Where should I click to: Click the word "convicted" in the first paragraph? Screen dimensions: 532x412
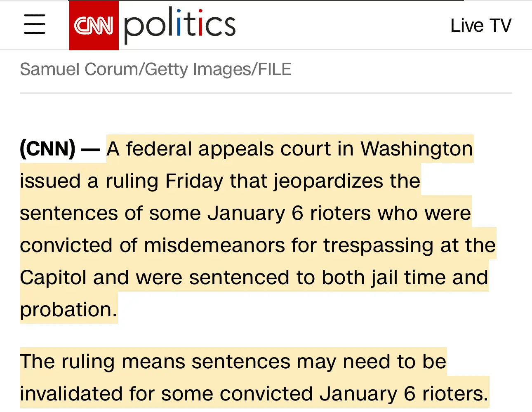tap(66, 245)
